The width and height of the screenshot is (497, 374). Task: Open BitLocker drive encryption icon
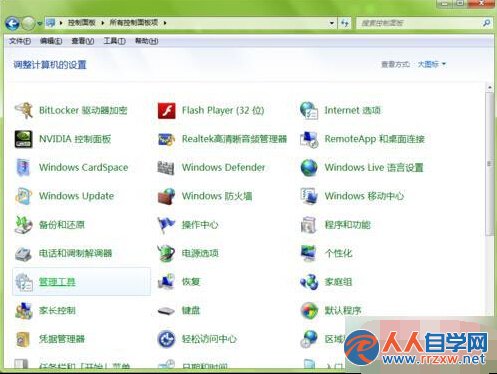24,110
